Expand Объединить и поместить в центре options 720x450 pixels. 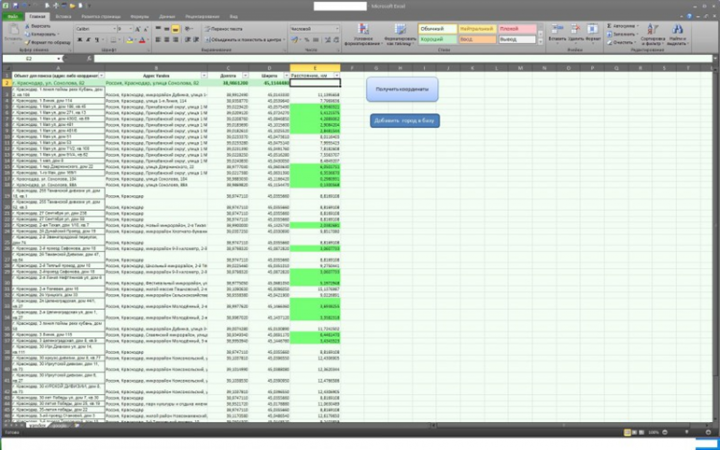tap(284, 40)
